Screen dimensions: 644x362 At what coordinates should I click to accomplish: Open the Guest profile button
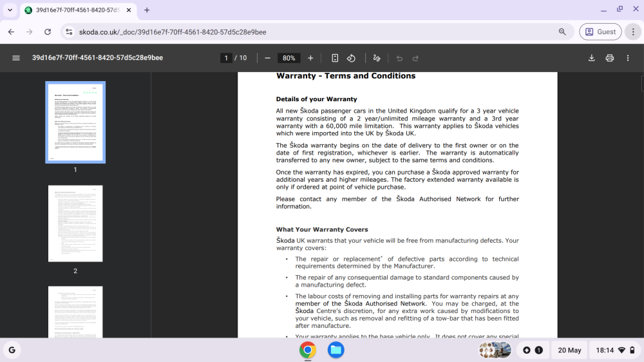tap(600, 32)
